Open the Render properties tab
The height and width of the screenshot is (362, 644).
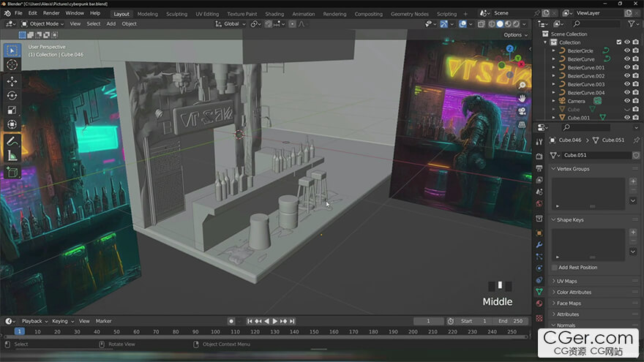[539, 157]
